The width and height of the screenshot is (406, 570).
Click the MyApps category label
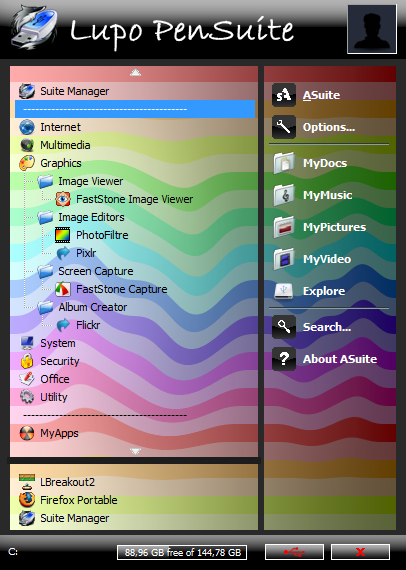pyautogui.click(x=59, y=433)
